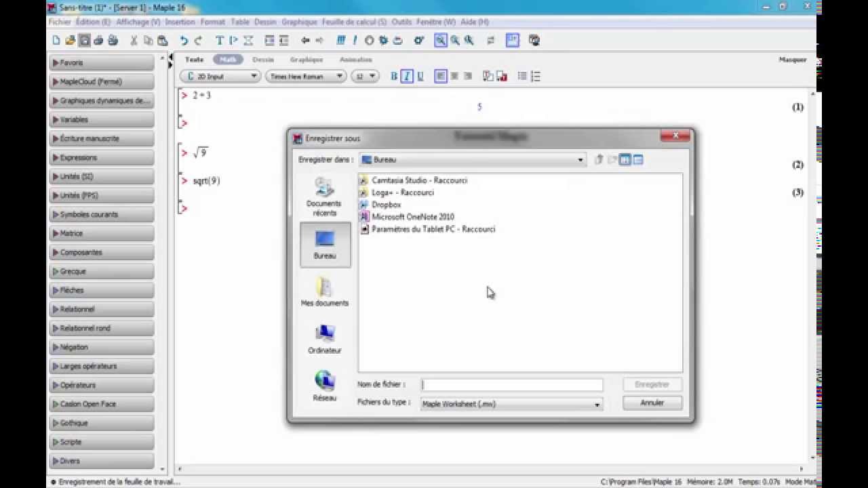The width and height of the screenshot is (868, 488).
Task: Open the Insertion menu
Action: coord(180,22)
